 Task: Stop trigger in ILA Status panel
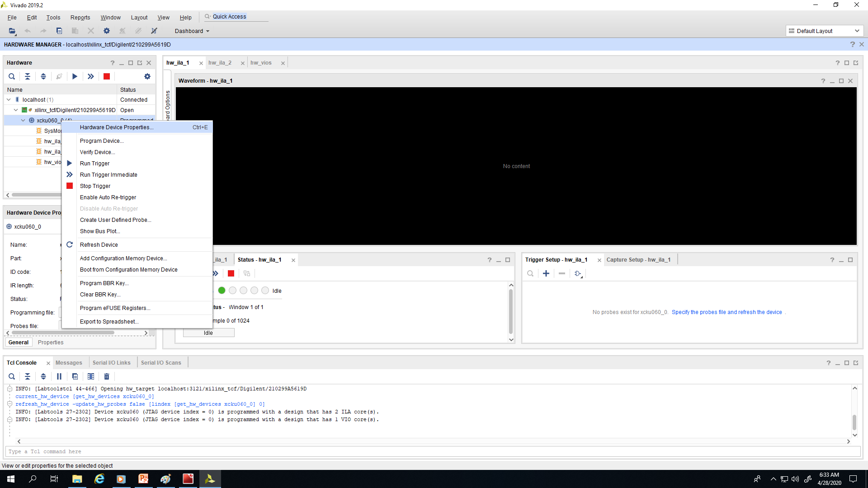tap(231, 273)
